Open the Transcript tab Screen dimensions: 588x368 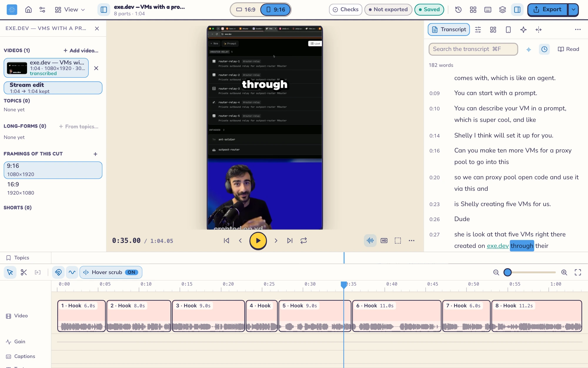coord(449,29)
